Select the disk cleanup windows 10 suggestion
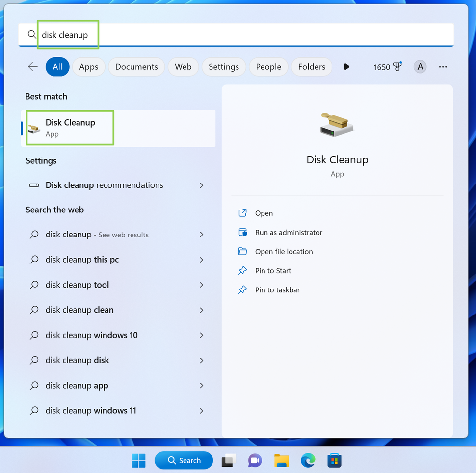The image size is (476, 473). click(x=118, y=335)
